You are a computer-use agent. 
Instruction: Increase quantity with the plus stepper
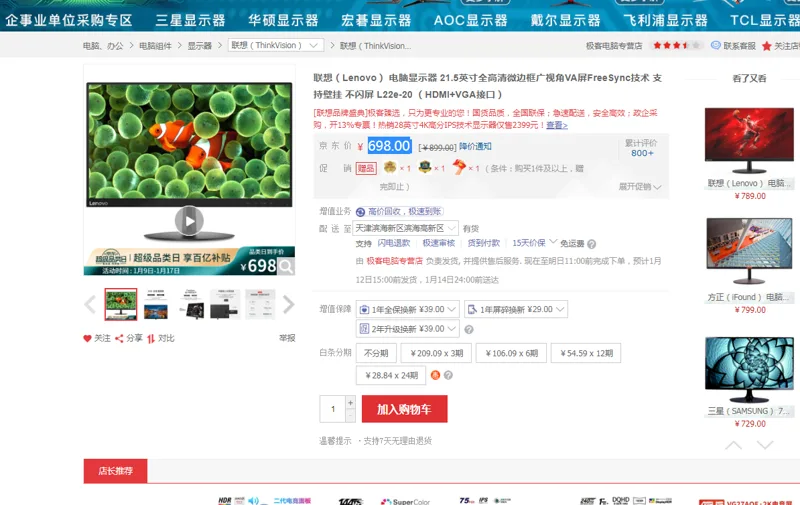351,402
